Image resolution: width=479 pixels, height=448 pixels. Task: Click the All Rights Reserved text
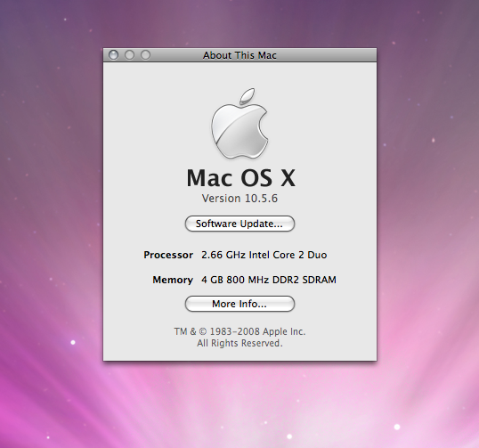click(x=239, y=344)
